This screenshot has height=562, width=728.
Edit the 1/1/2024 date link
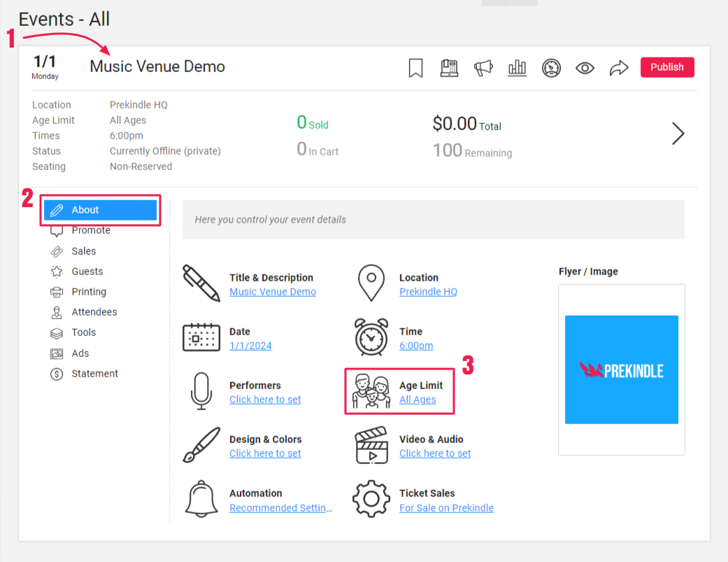pyautogui.click(x=250, y=346)
